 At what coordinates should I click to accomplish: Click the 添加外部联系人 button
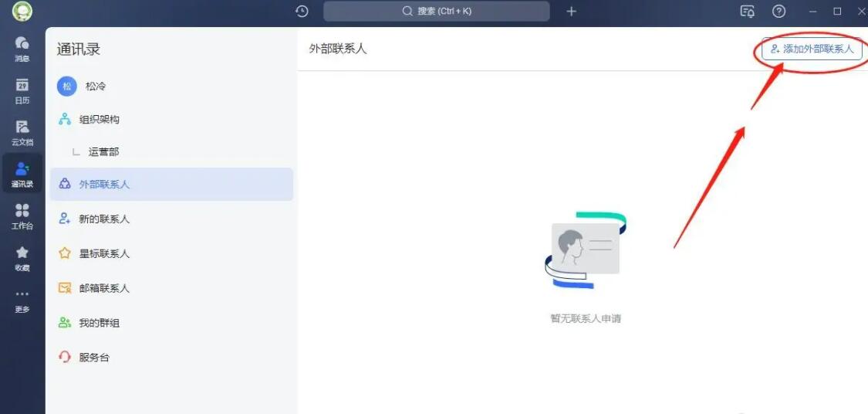tap(812, 49)
